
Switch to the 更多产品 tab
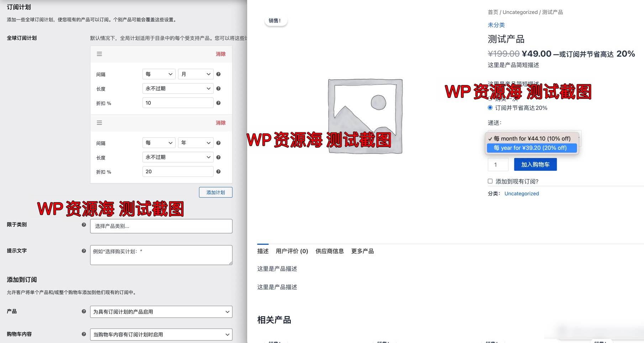(x=362, y=251)
